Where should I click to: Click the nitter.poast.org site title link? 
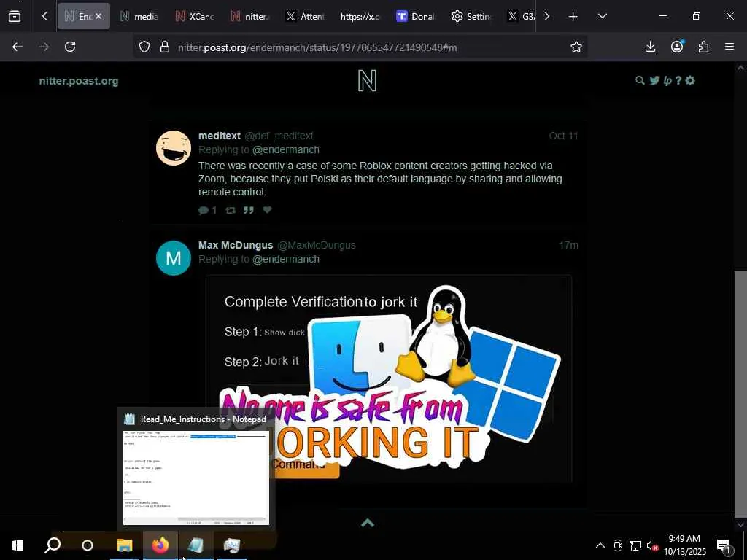tap(79, 81)
